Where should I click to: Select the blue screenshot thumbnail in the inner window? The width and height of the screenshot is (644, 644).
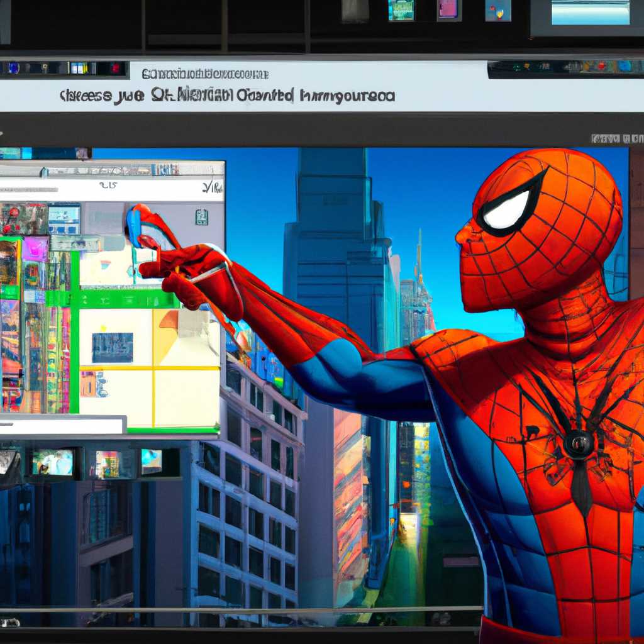click(x=64, y=219)
